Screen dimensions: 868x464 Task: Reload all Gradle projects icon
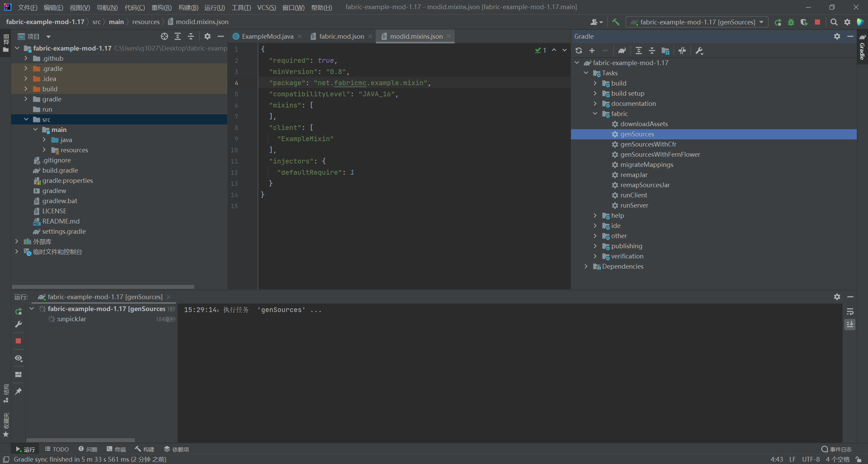[579, 51]
